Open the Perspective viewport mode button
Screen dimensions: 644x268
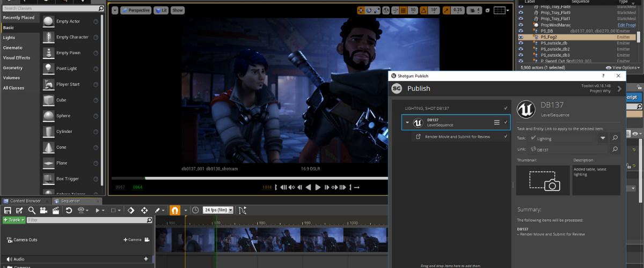point(136,10)
